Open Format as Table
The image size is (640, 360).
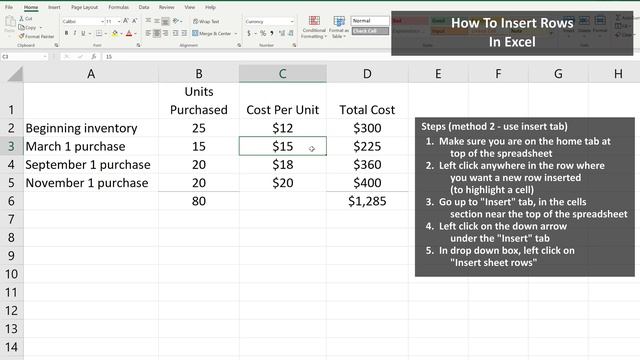point(338,27)
